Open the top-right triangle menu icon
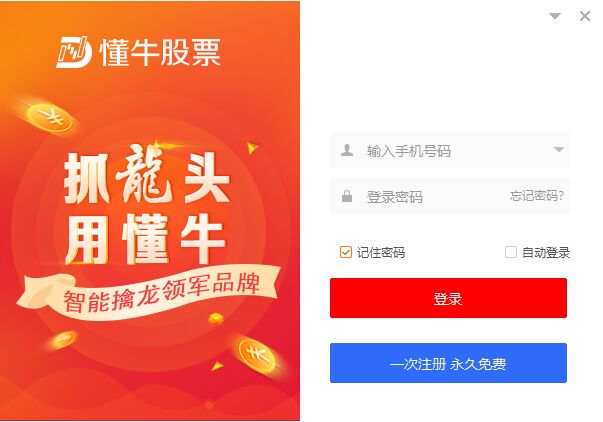 pyautogui.click(x=555, y=16)
